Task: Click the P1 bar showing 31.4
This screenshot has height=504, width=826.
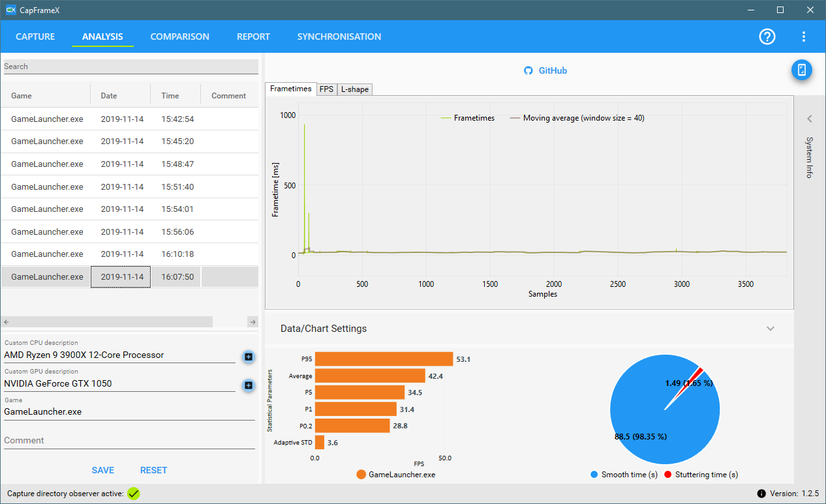Action: (x=356, y=409)
